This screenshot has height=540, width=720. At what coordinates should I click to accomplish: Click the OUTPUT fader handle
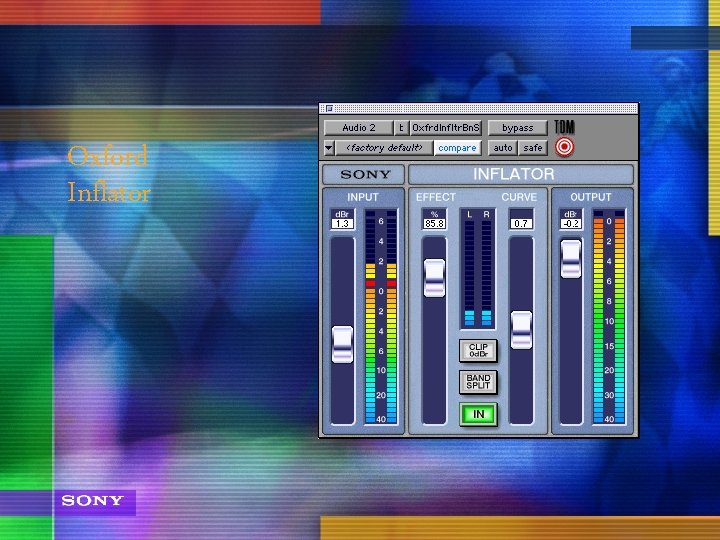pos(571,259)
